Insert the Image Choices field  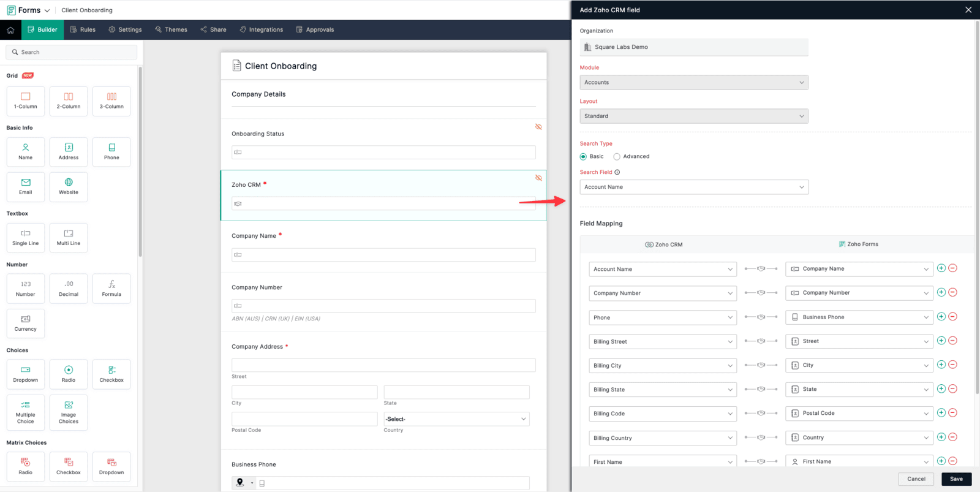point(69,412)
